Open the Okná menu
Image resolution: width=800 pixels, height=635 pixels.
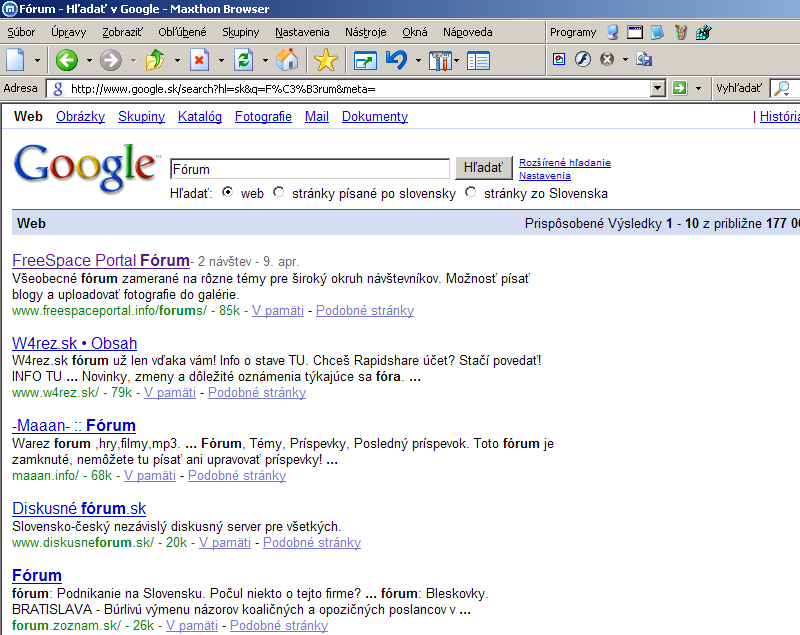[x=414, y=32]
